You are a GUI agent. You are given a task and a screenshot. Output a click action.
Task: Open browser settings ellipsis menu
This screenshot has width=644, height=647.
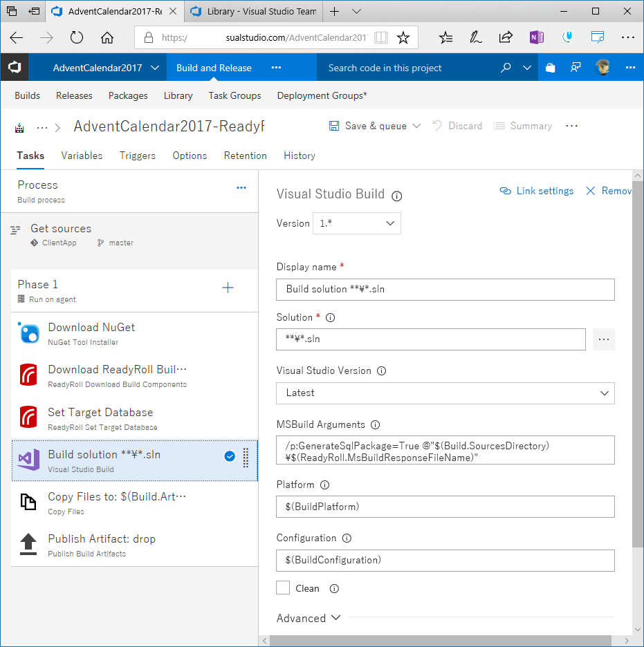click(628, 38)
